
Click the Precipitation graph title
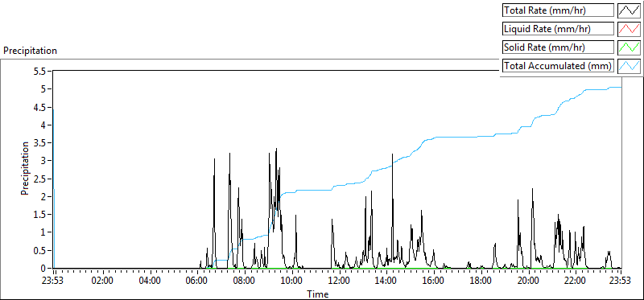coord(30,51)
